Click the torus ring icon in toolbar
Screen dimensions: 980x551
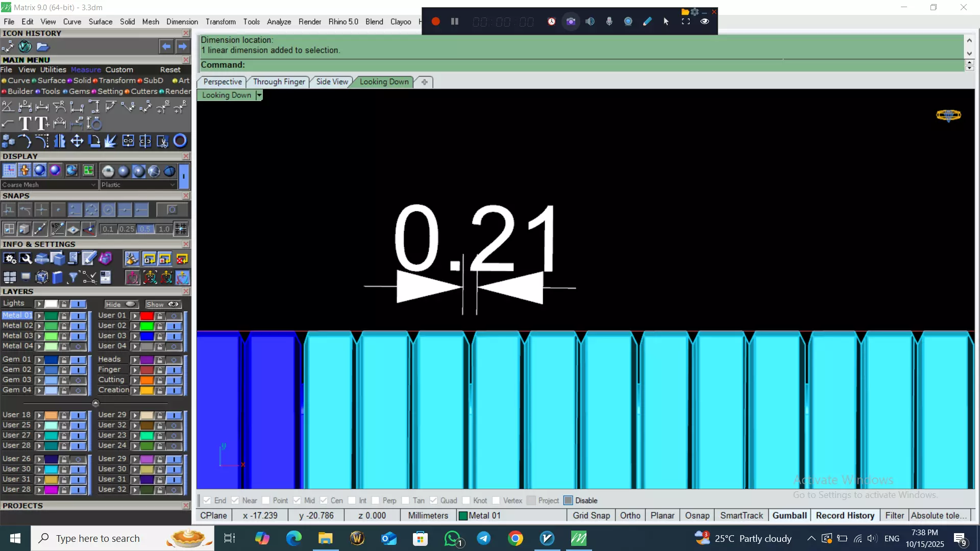coord(180,141)
